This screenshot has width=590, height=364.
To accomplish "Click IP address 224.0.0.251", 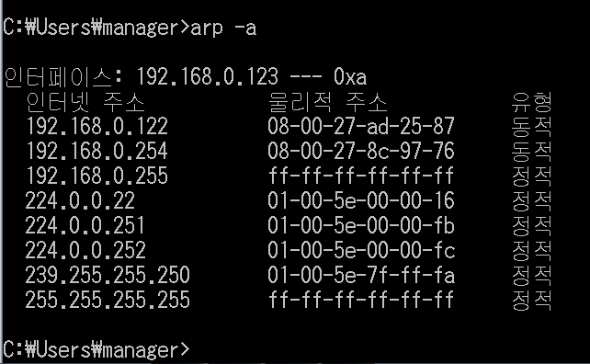I will point(85,225).
